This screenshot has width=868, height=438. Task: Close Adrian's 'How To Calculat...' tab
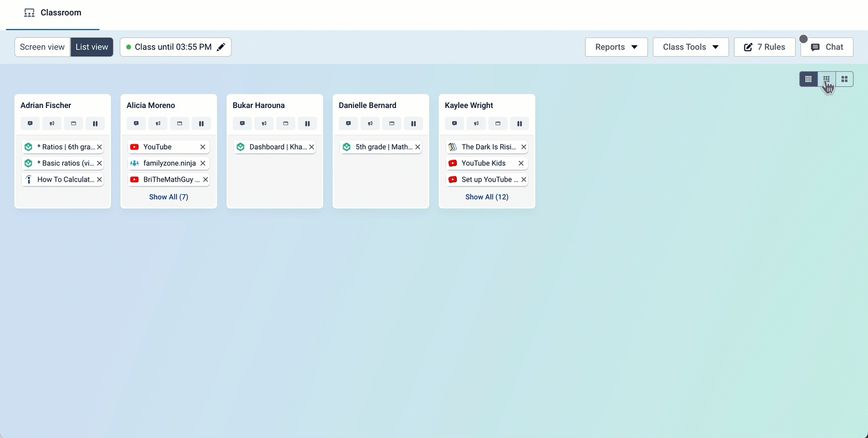(x=99, y=179)
